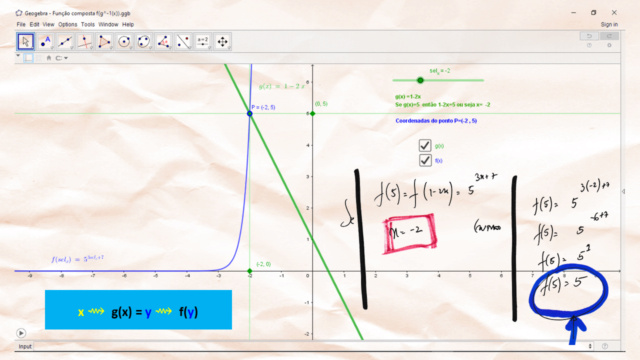This screenshot has height=360, width=640.
Task: Collapse the style bar with the triangle
Action: pyautogui.click(x=18, y=56)
